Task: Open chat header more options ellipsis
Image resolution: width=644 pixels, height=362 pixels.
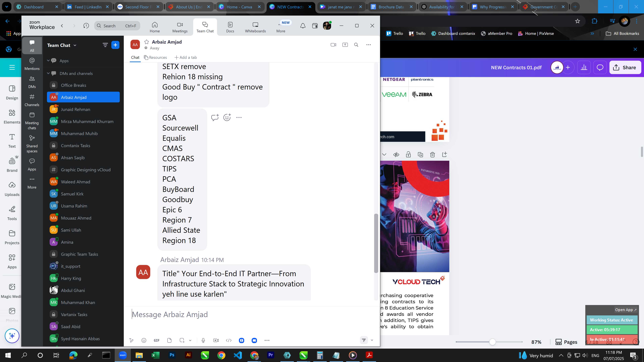Action: tap(368, 45)
